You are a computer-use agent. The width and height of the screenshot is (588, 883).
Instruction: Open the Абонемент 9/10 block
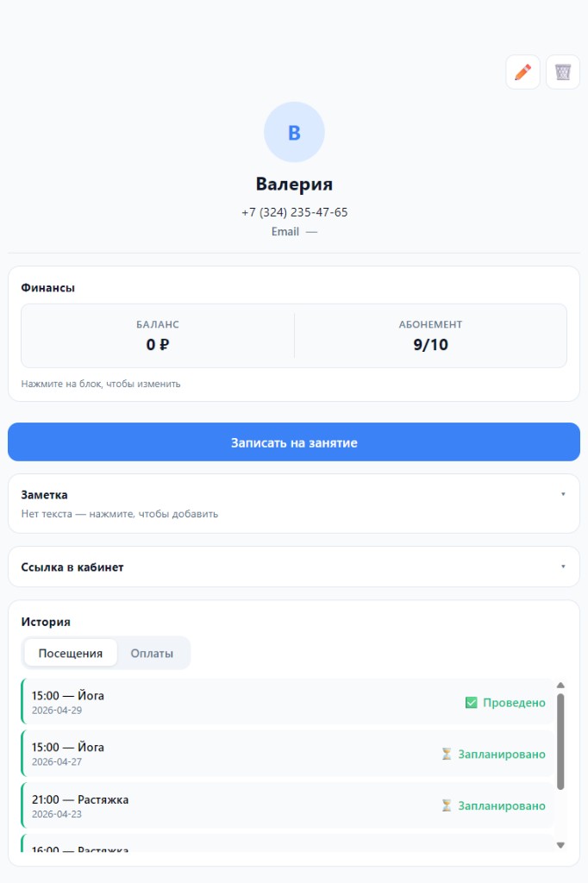pyautogui.click(x=431, y=335)
